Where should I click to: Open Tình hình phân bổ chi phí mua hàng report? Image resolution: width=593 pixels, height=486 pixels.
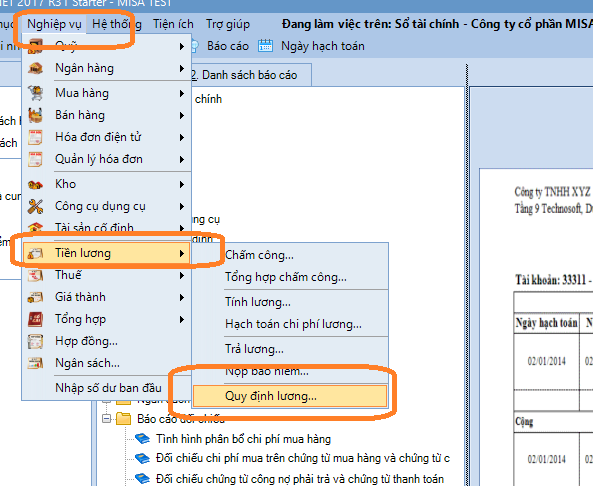(243, 439)
